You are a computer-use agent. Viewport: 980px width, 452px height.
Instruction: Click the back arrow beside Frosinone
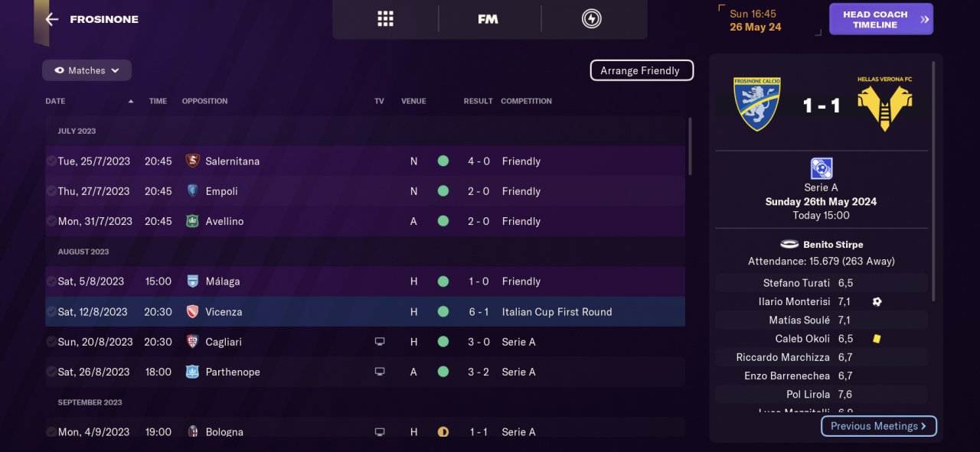[x=52, y=19]
